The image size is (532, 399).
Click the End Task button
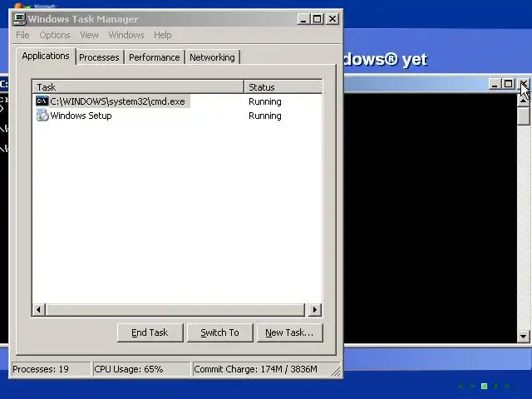pos(150,332)
